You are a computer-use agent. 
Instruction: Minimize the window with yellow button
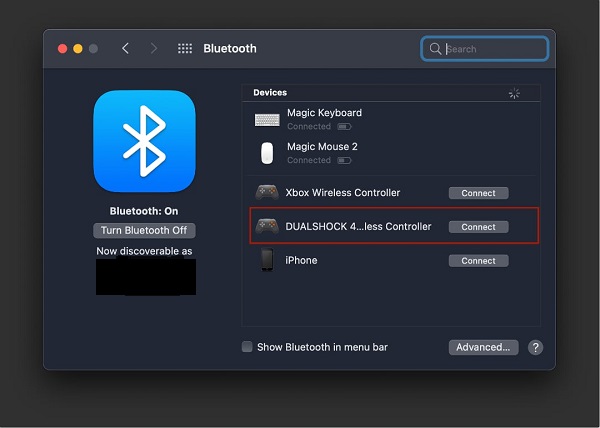click(x=78, y=49)
